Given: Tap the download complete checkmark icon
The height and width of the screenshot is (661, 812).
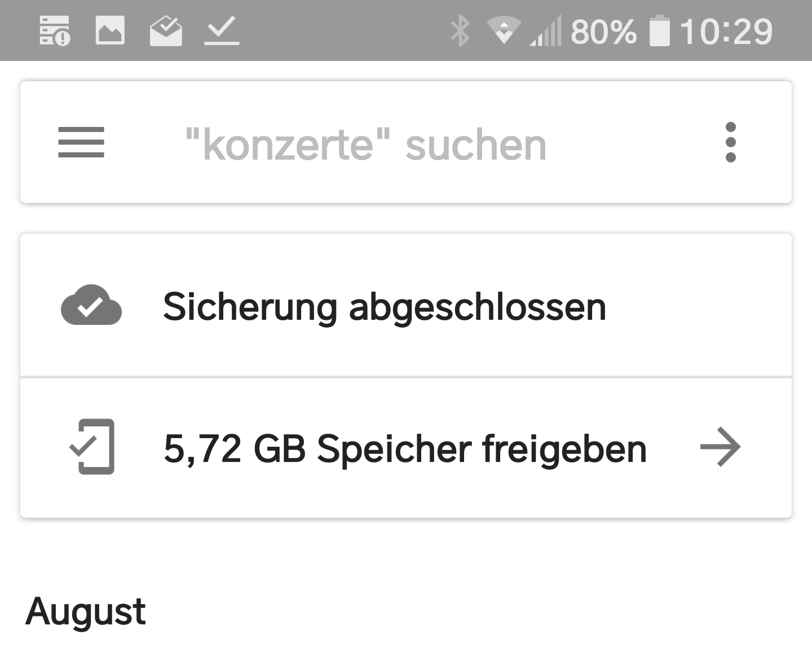Looking at the screenshot, I should pyautogui.click(x=222, y=30).
